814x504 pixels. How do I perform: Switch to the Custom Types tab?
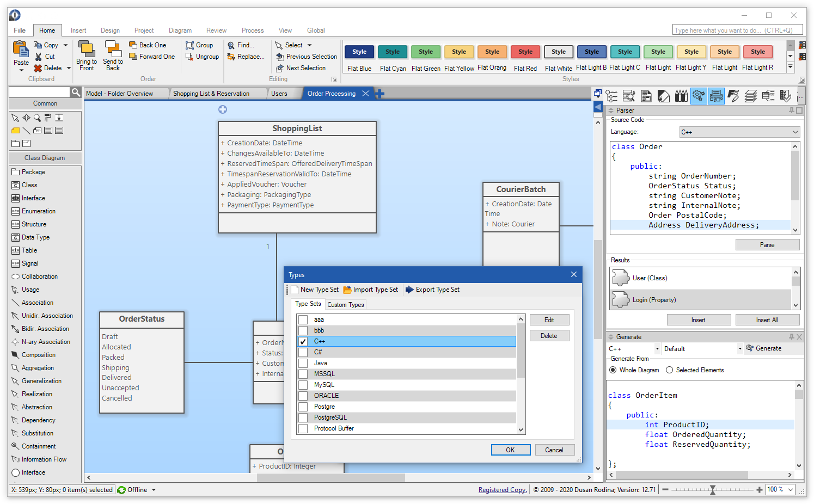pos(345,305)
